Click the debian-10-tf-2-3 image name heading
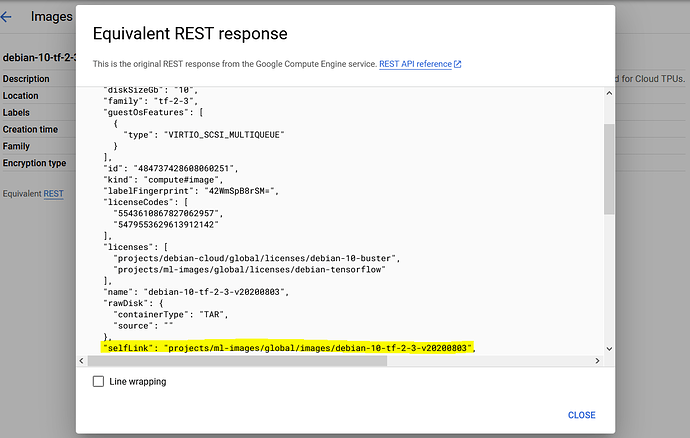The width and height of the screenshot is (690, 438). click(x=39, y=58)
